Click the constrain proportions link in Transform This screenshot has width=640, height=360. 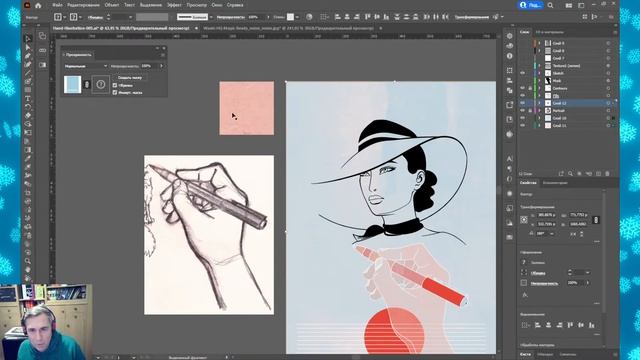[596, 220]
